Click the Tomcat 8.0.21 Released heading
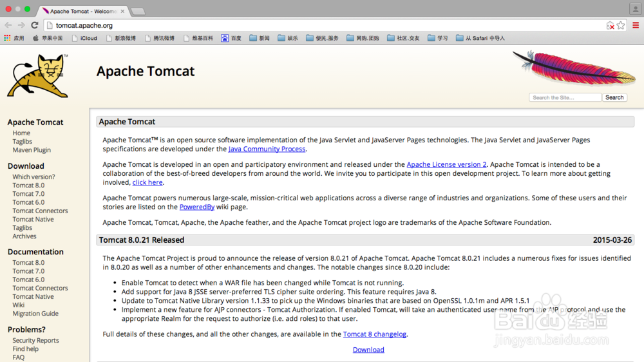 coord(141,240)
